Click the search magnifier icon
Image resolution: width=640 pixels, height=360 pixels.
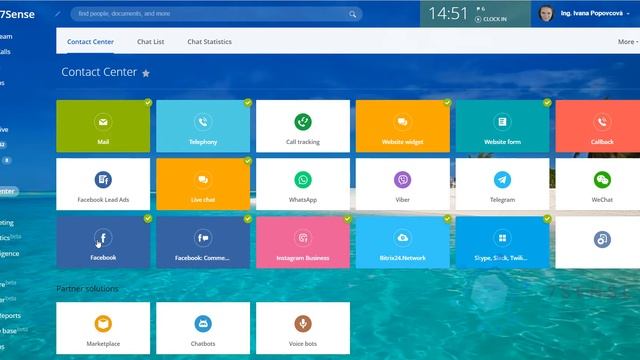(x=353, y=14)
